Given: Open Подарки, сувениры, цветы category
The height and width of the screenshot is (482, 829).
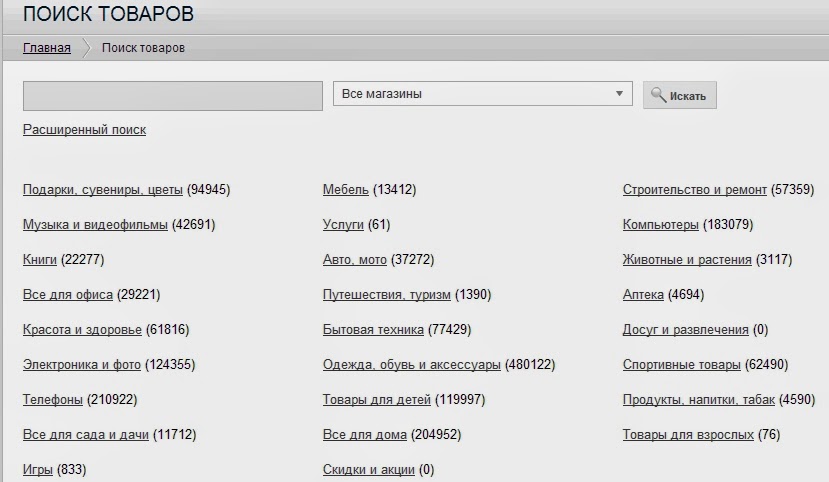Looking at the screenshot, I should click(103, 190).
